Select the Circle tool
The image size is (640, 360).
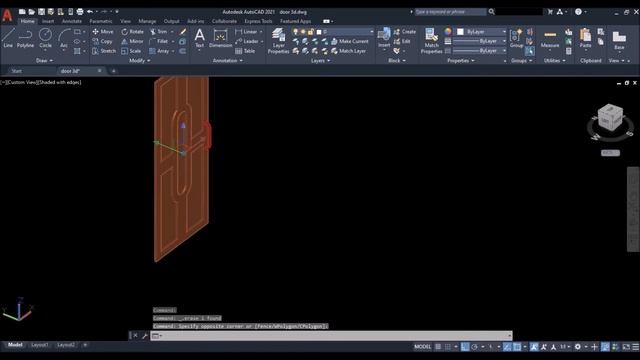tap(45, 38)
